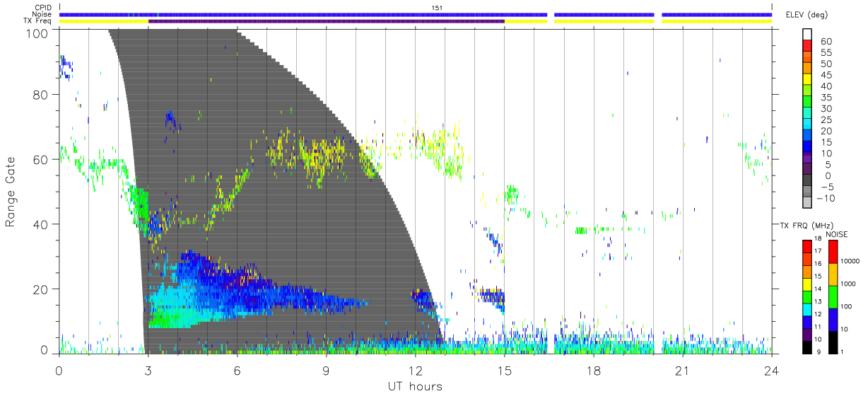Click the 'Noise' row label above plot
This screenshot has width=868, height=401.
43,14
